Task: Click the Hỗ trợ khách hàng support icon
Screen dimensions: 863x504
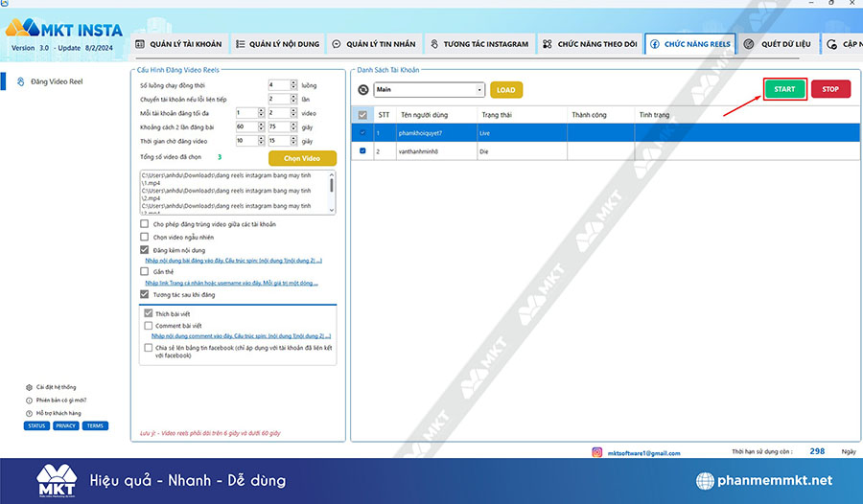Action: (x=29, y=413)
